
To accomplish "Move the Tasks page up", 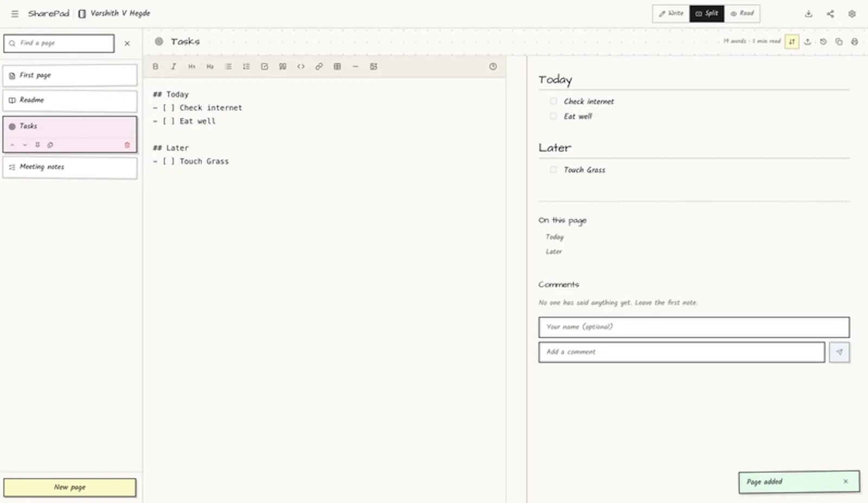I will click(x=12, y=145).
